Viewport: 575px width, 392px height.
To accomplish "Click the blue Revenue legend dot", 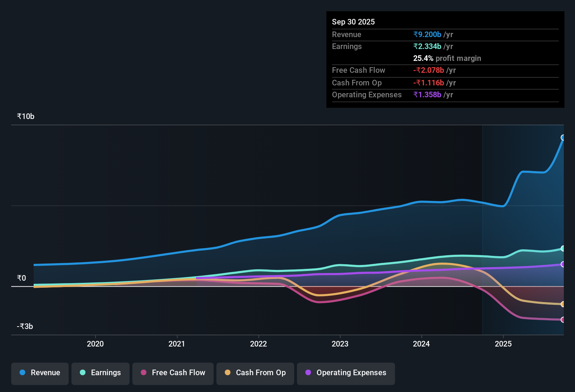I will (22, 373).
